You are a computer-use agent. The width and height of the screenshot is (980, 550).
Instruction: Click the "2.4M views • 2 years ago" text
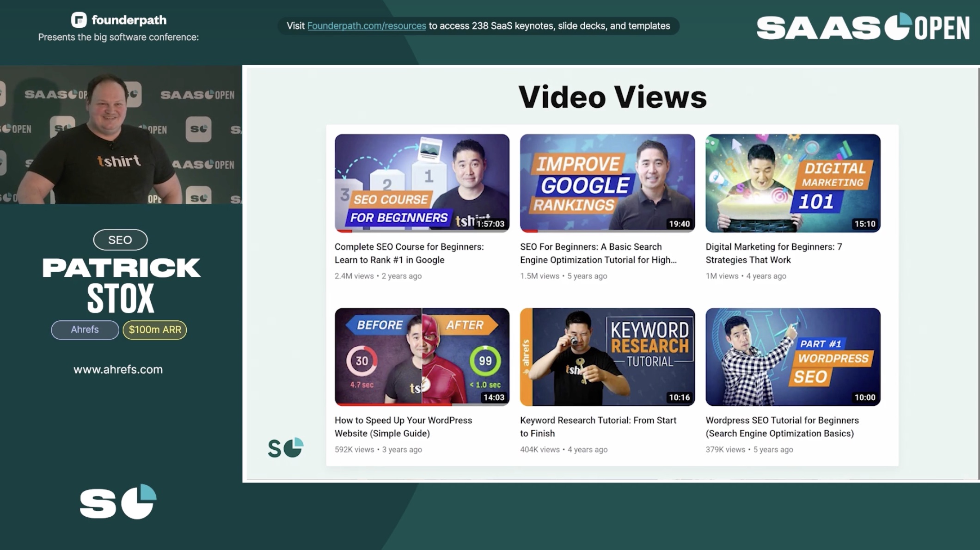pos(378,276)
